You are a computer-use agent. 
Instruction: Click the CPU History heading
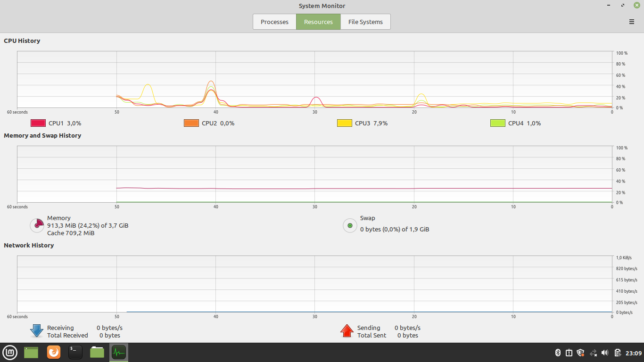(x=22, y=41)
